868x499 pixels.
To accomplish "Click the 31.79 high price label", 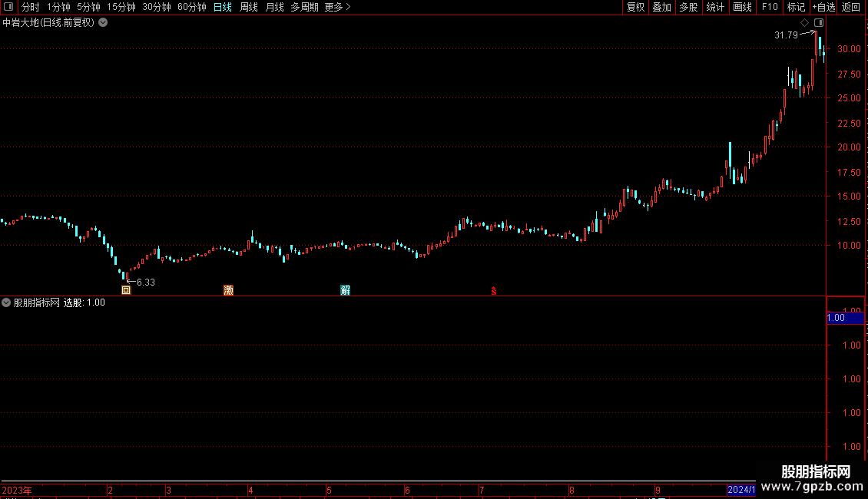I will [786, 35].
